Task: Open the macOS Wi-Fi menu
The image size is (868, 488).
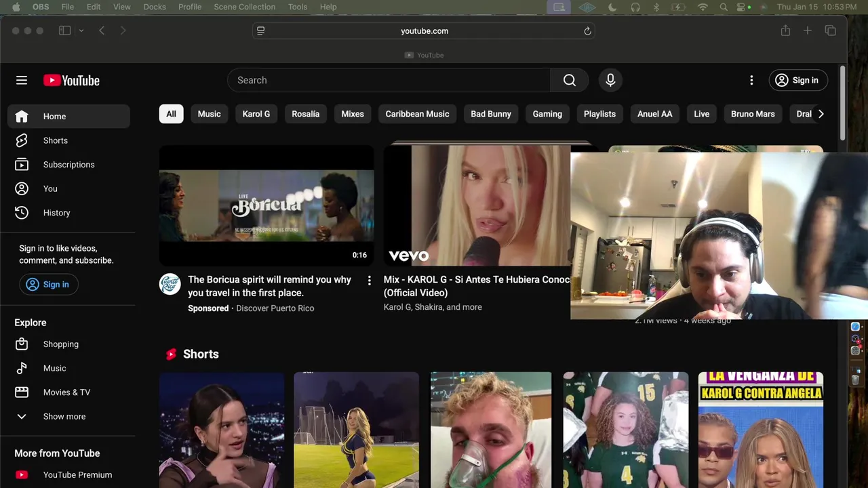Action: [703, 7]
